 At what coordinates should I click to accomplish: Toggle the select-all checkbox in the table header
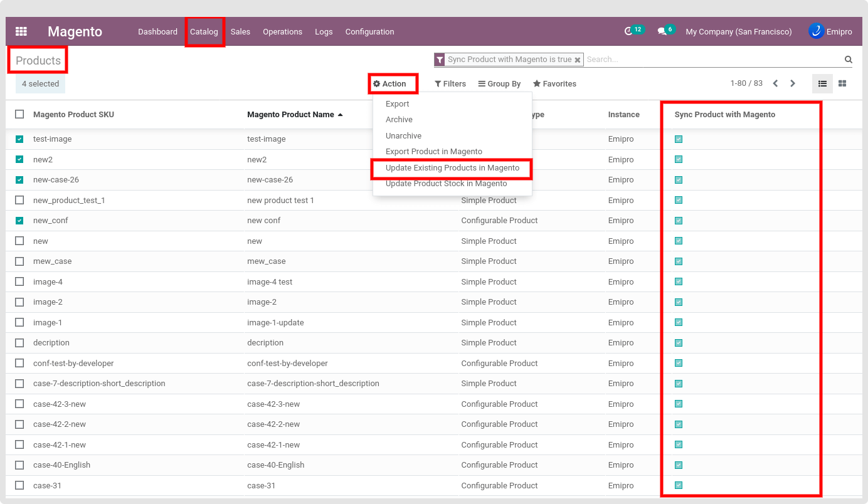coord(19,114)
